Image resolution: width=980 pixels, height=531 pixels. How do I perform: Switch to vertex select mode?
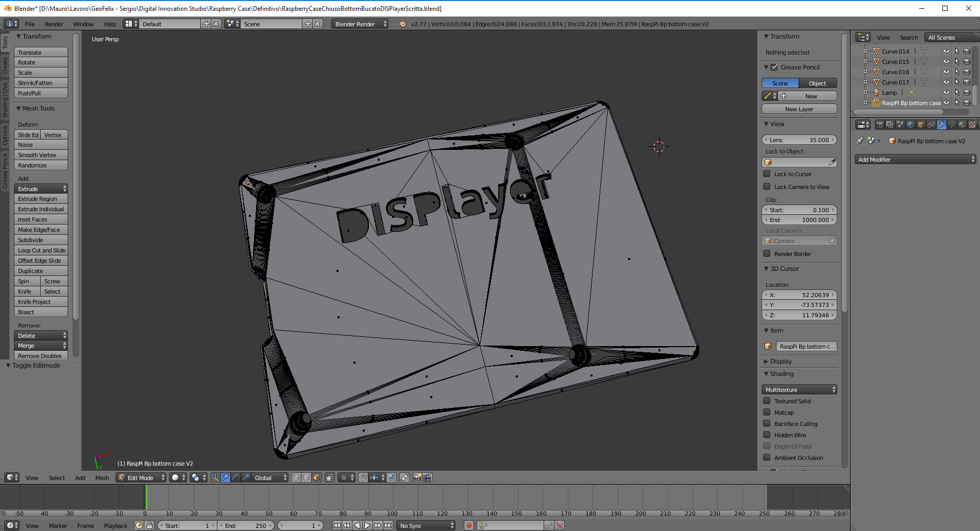(296, 477)
